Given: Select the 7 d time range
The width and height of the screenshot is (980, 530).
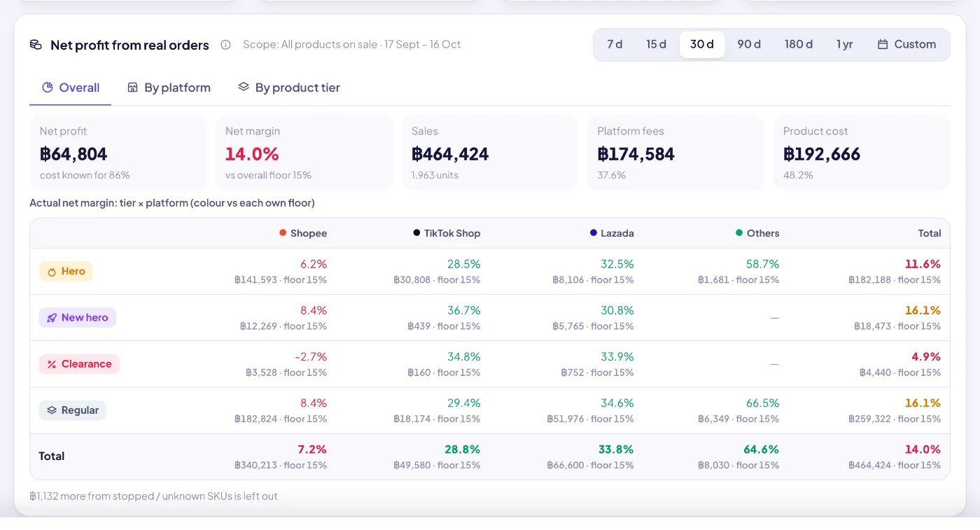Looking at the screenshot, I should tap(615, 45).
